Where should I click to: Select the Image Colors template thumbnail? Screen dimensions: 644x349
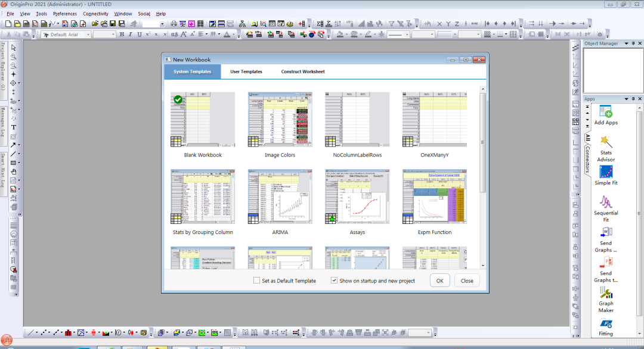tap(280, 119)
